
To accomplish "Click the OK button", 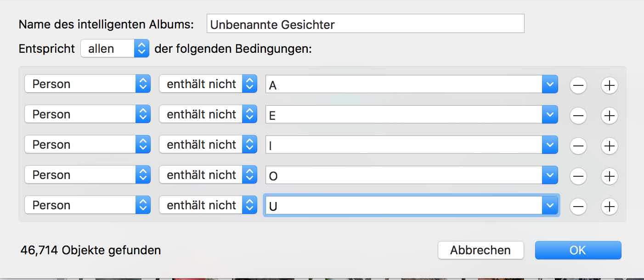I will (578, 250).
